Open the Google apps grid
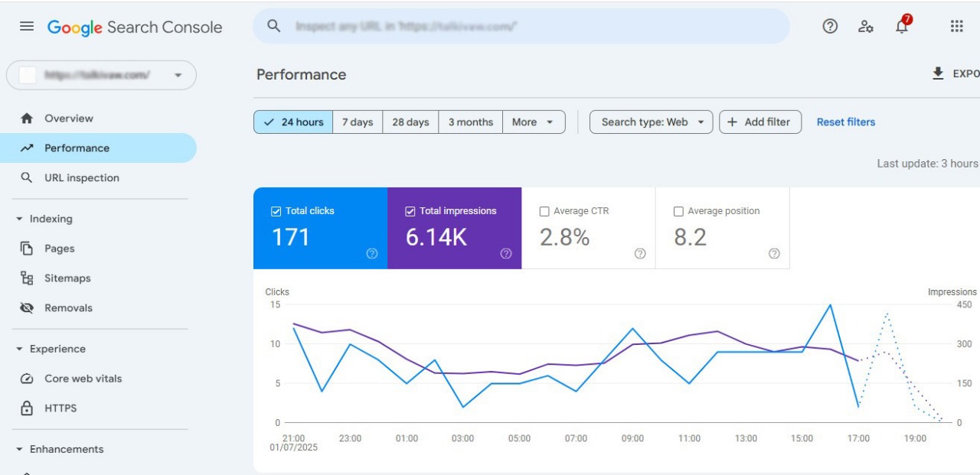This screenshot has width=980, height=475. coord(956,27)
